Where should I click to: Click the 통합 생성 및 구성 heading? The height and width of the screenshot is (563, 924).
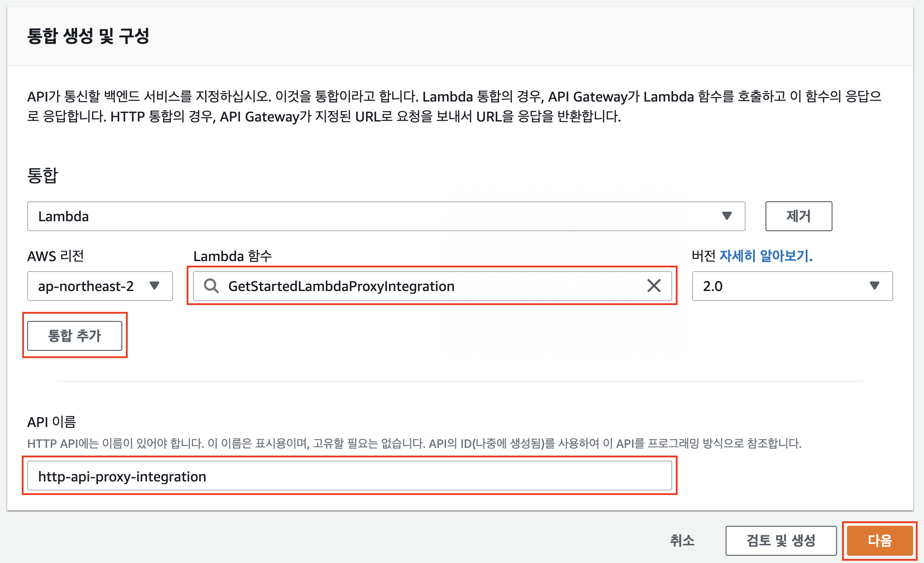point(88,36)
